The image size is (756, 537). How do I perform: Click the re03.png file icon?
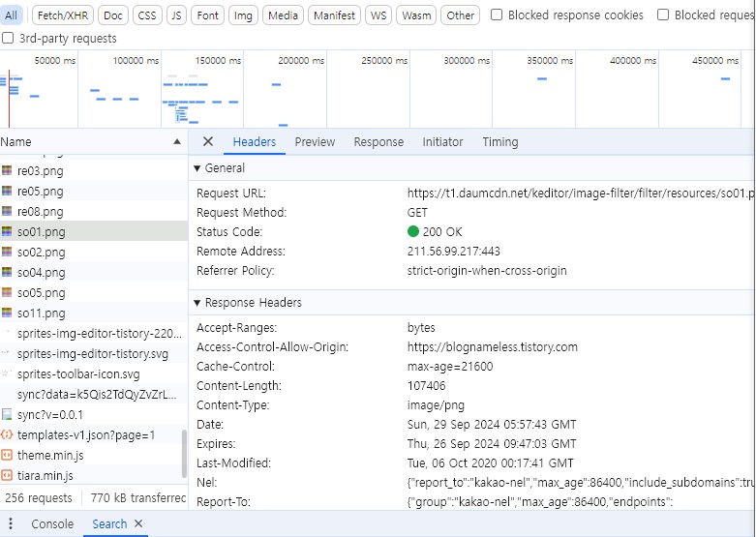point(6,170)
